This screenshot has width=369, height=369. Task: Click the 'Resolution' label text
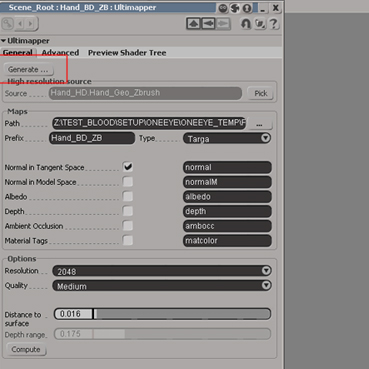(x=21, y=271)
